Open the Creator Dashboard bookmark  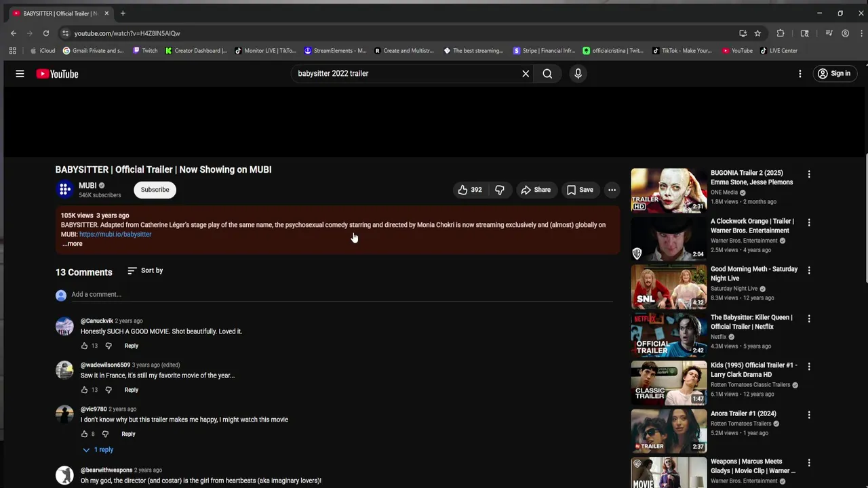tap(196, 51)
